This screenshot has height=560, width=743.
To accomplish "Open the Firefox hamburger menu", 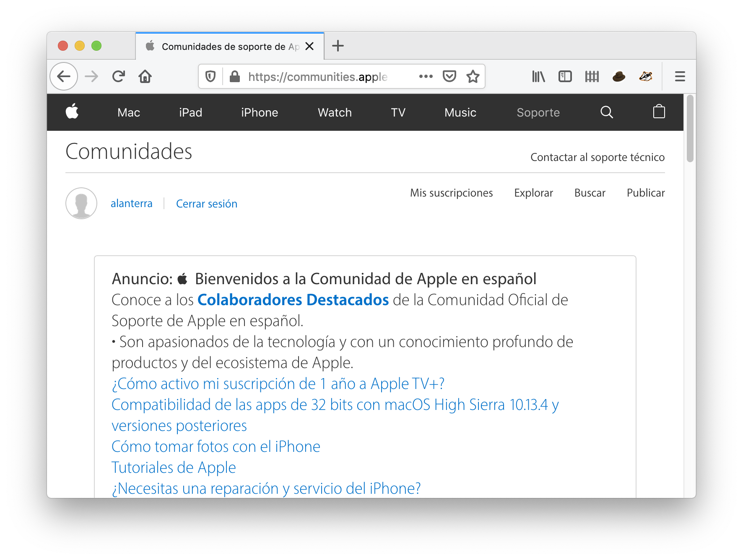I will [680, 76].
